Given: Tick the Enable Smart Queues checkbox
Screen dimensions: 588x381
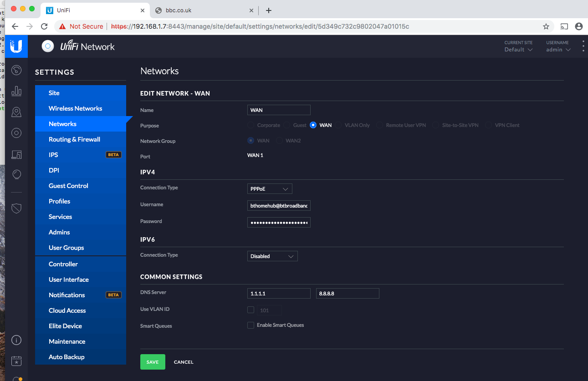Looking at the screenshot, I should pos(251,325).
